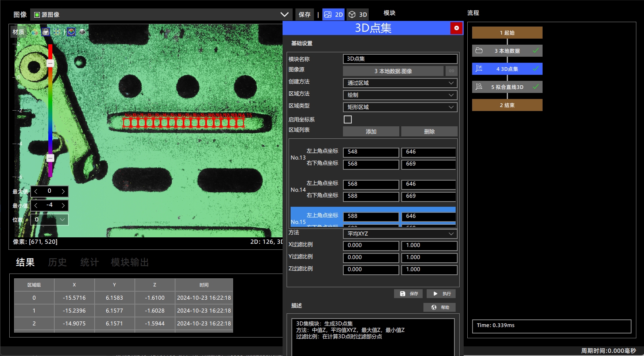644x356 pixels.
Task: Open the 3 本地数据 flow step
Action: point(507,51)
